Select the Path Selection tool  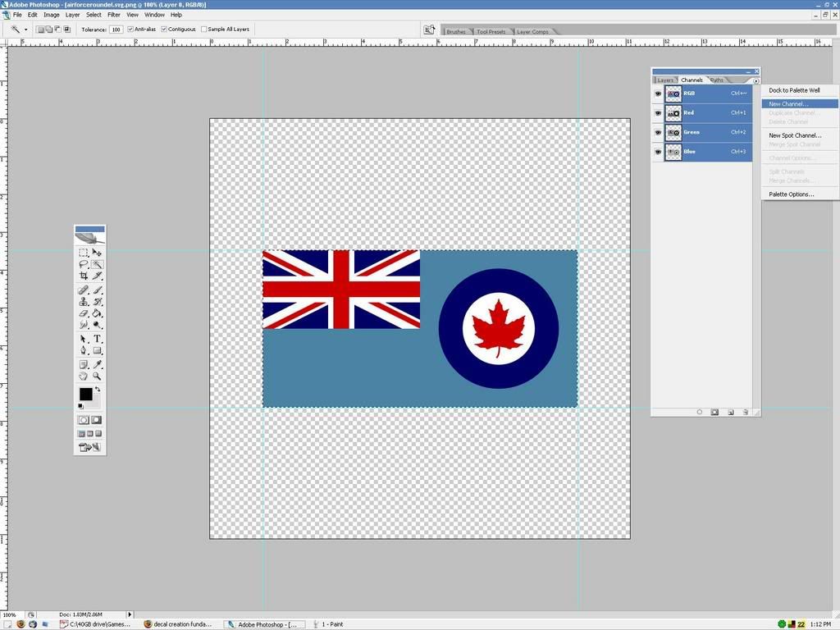84,339
